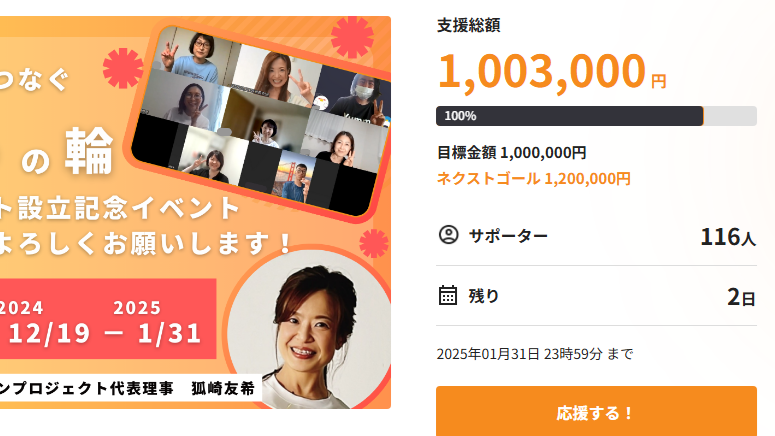775x436 pixels.
Task: Click the ネクストゴール 1,200,000円 text
Action: pyautogui.click(x=533, y=178)
